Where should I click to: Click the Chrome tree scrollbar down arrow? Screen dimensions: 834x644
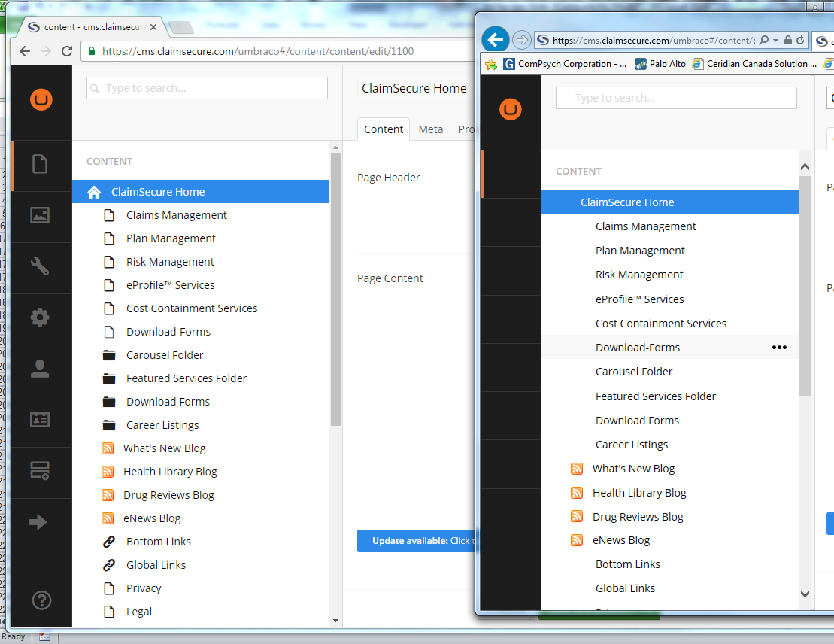click(x=335, y=621)
